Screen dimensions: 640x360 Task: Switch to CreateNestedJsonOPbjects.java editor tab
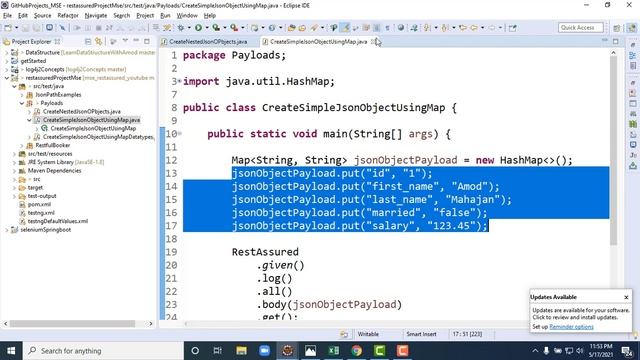click(x=208, y=42)
